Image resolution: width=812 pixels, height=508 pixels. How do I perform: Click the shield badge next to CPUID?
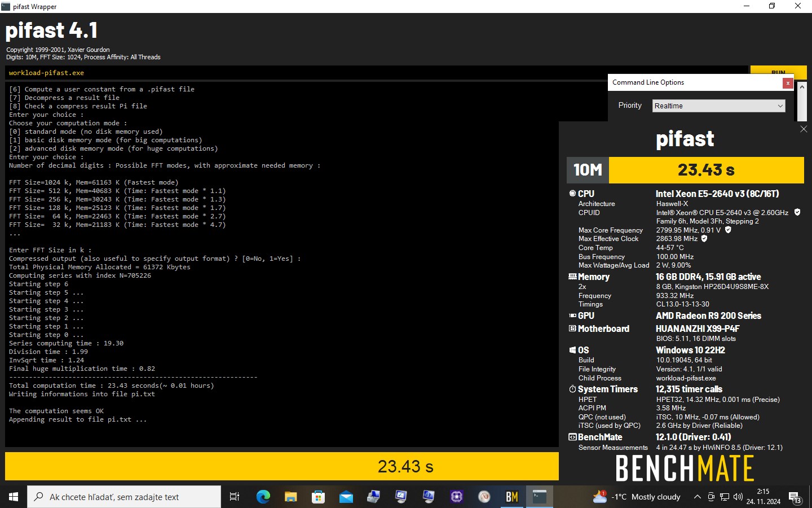[797, 212]
